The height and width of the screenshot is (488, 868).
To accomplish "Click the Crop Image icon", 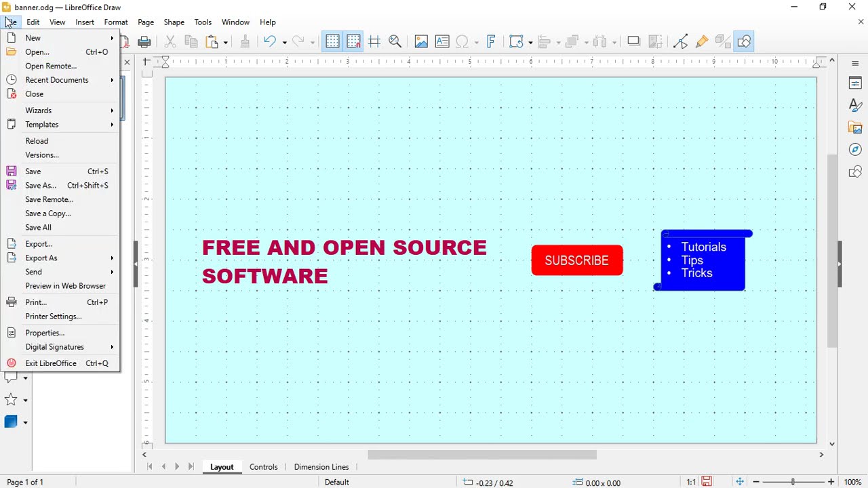I will [x=655, y=42].
